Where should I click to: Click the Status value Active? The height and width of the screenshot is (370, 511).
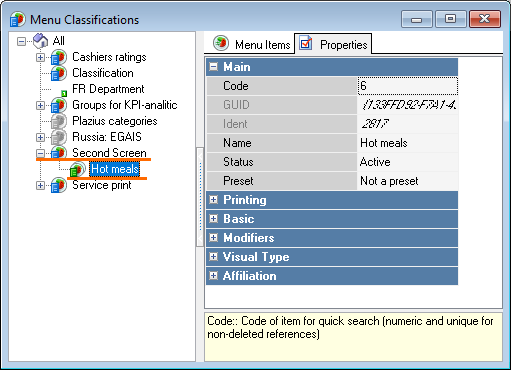click(408, 162)
